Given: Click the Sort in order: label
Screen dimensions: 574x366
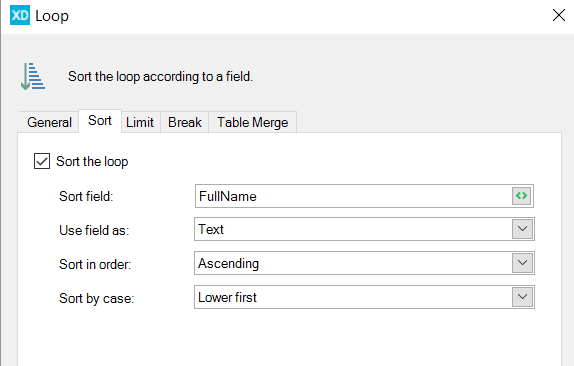Looking at the screenshot, I should (95, 264).
